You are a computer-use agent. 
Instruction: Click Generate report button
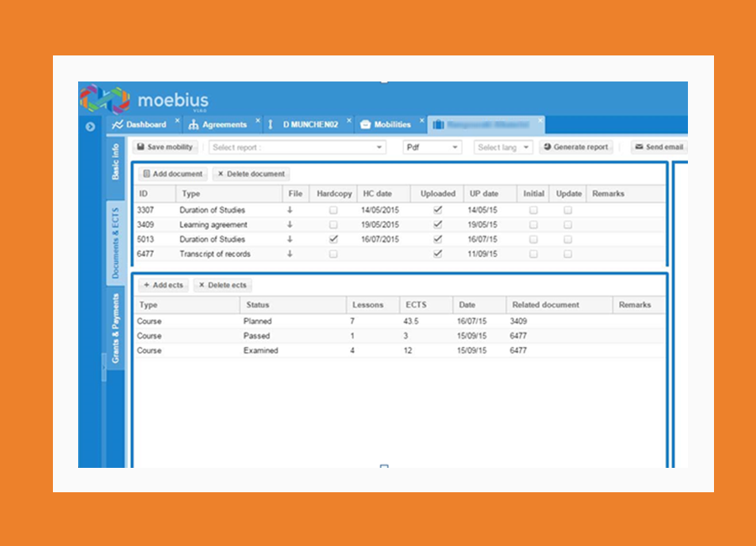click(x=575, y=147)
